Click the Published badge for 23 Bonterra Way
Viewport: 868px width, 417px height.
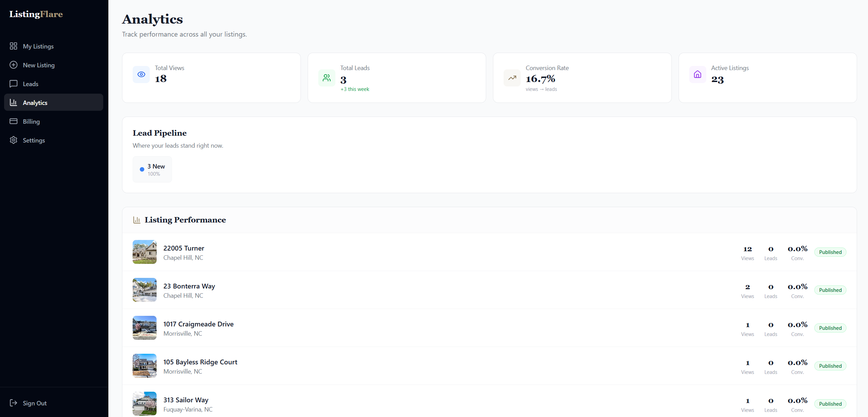point(830,290)
